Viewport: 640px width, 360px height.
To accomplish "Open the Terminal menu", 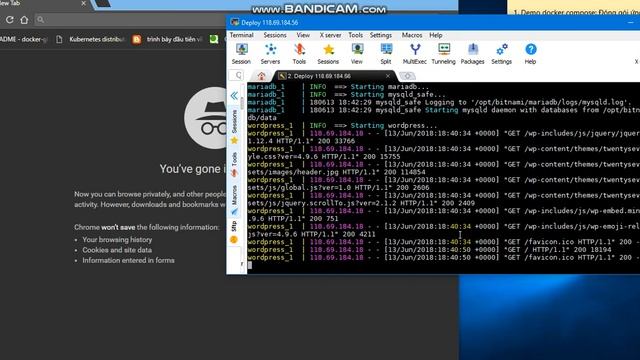I will pyautogui.click(x=242, y=36).
